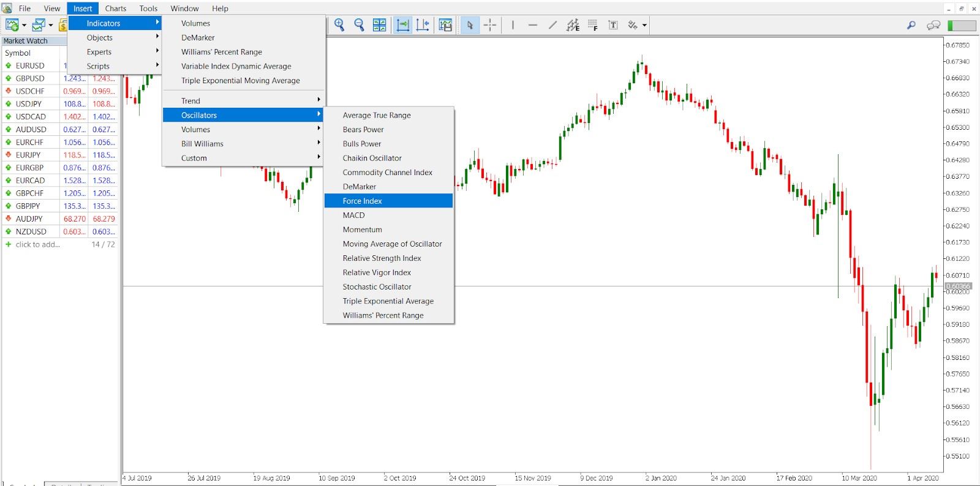Select the Fibonacci retracement tool
980x486 pixels.
pos(592,25)
